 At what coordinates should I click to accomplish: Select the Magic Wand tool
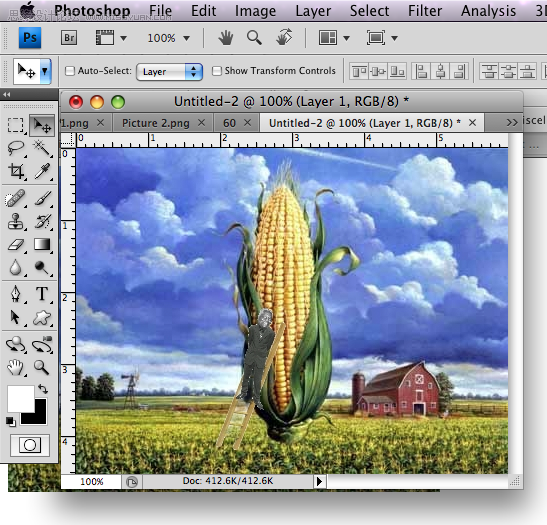42,148
